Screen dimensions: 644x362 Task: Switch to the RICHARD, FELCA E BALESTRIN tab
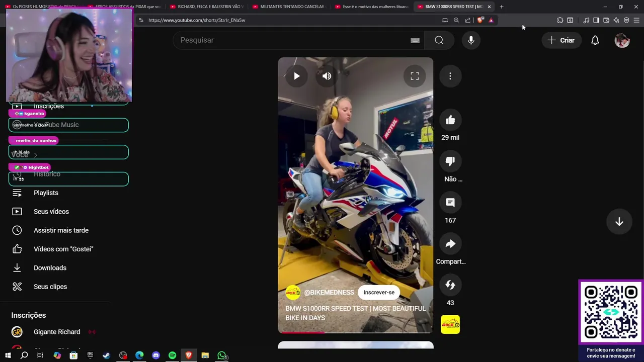pyautogui.click(x=206, y=7)
